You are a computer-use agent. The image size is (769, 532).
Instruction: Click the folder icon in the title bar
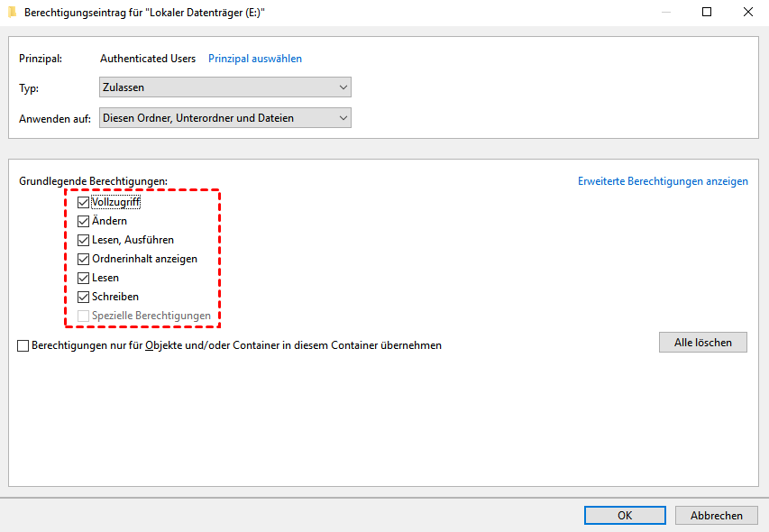(12, 13)
